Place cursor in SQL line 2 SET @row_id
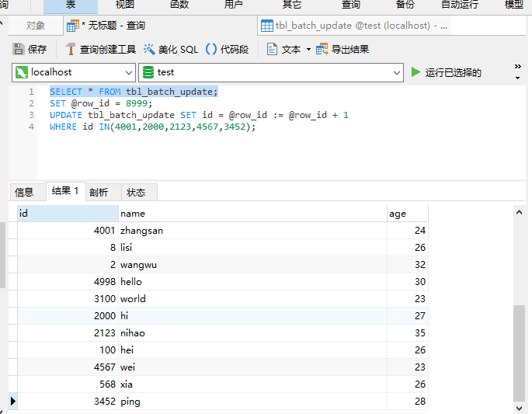 [101, 103]
